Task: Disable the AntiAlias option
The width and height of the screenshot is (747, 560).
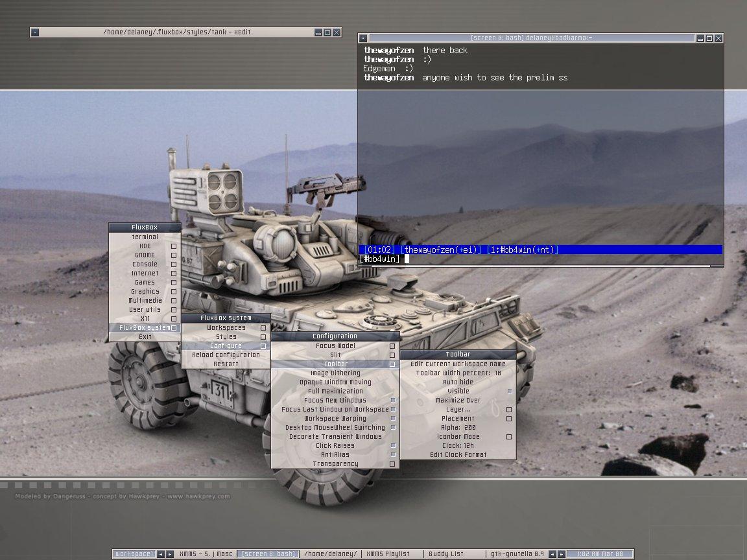Action: pos(335,455)
